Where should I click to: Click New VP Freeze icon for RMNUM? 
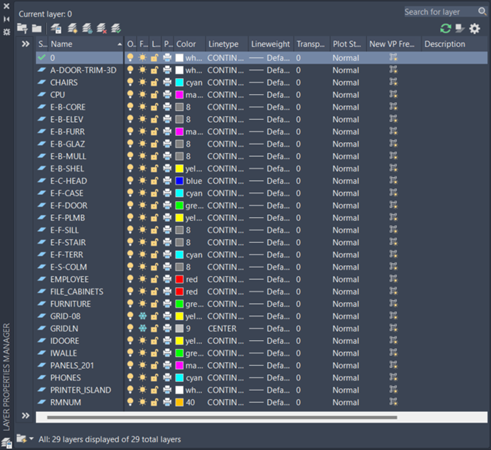[393, 402]
